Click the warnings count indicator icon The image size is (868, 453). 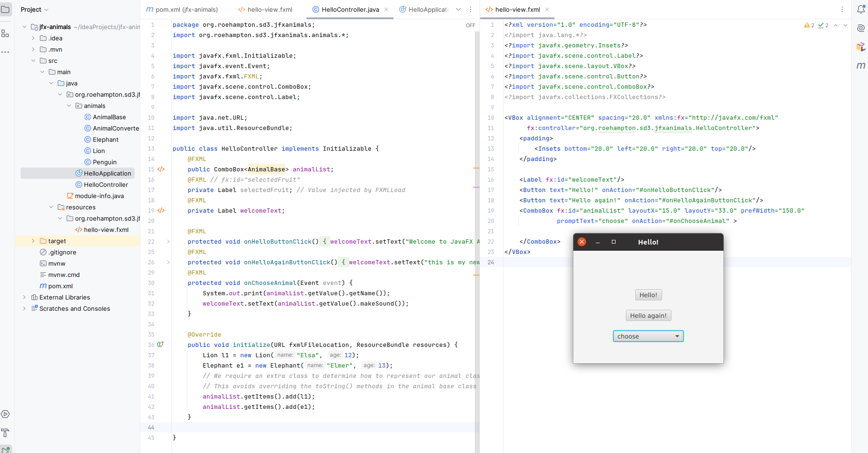[x=809, y=25]
